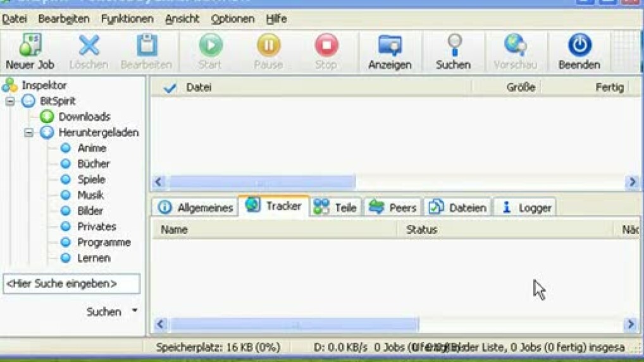The image size is (644, 362).
Task: Click the Vorschau globe icon
Action: (x=515, y=46)
